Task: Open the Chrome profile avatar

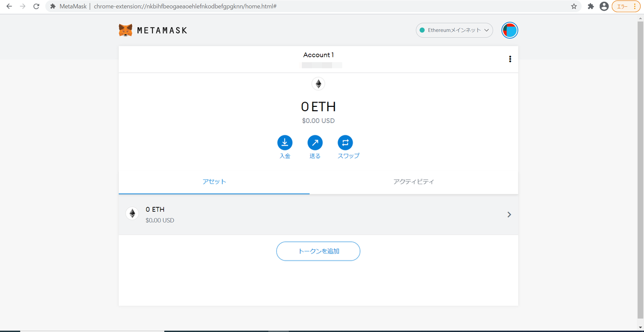Action: (604, 6)
